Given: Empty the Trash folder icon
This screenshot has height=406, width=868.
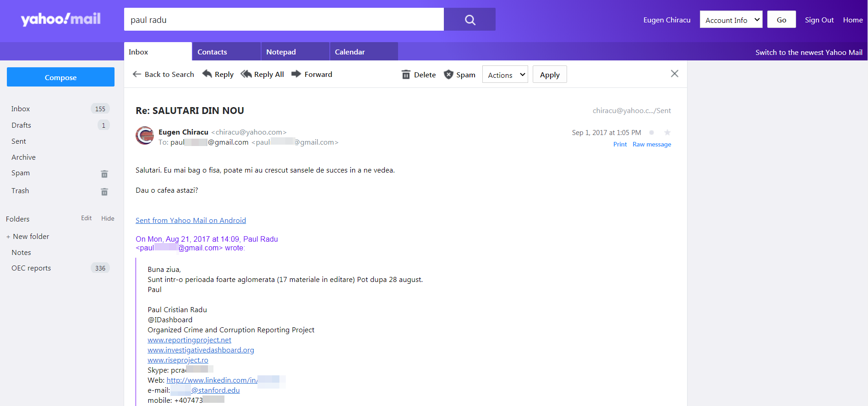Looking at the screenshot, I should coord(104,192).
